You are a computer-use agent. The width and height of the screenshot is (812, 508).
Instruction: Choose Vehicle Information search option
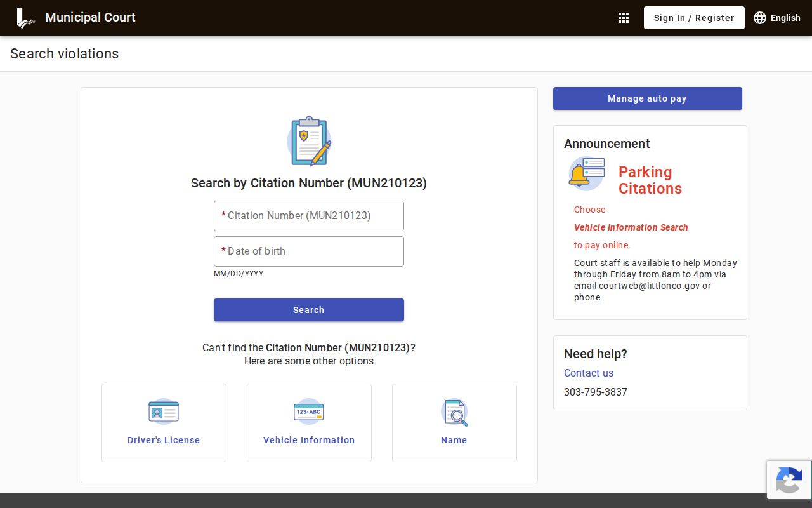309,423
